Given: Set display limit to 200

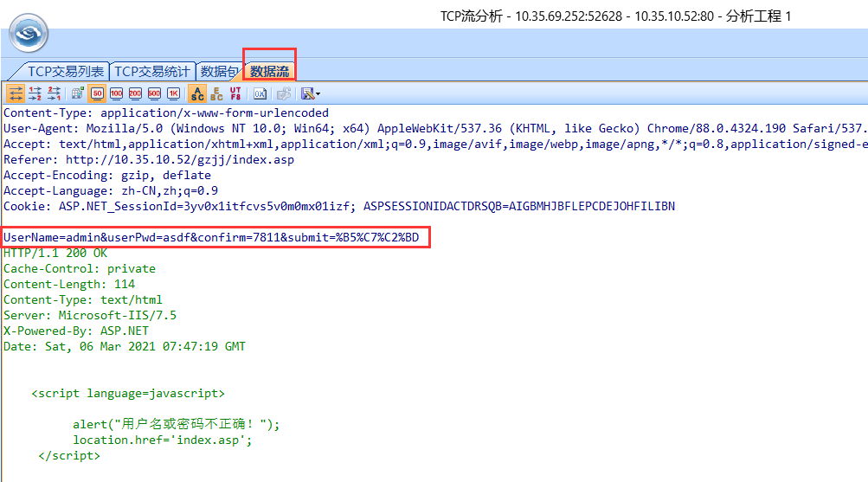Looking at the screenshot, I should pyautogui.click(x=135, y=93).
